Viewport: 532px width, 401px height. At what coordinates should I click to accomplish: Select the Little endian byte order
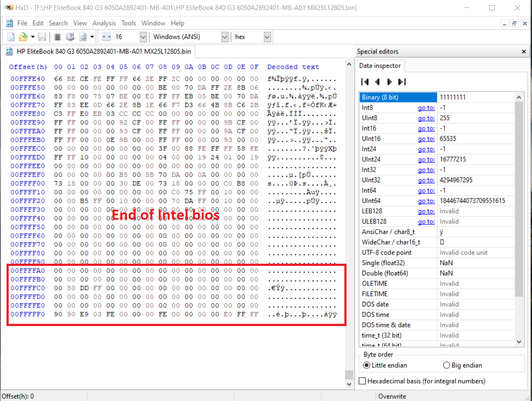(367, 365)
